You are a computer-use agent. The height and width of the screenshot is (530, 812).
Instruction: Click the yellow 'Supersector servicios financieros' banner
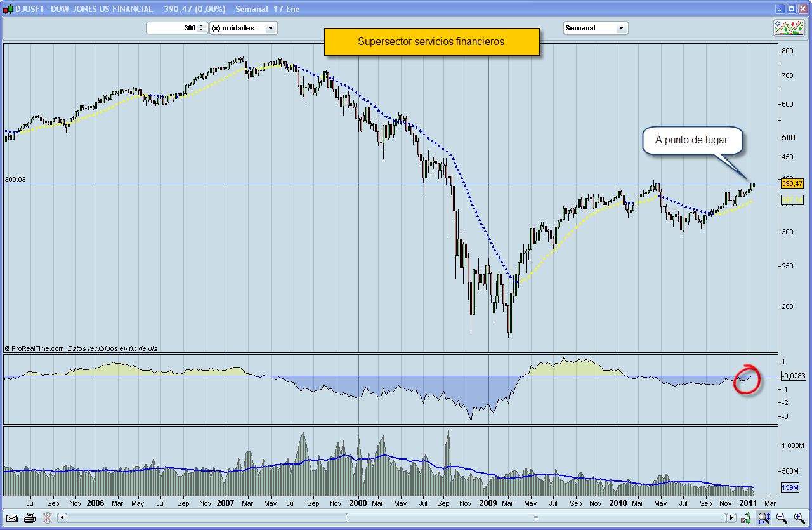point(431,41)
